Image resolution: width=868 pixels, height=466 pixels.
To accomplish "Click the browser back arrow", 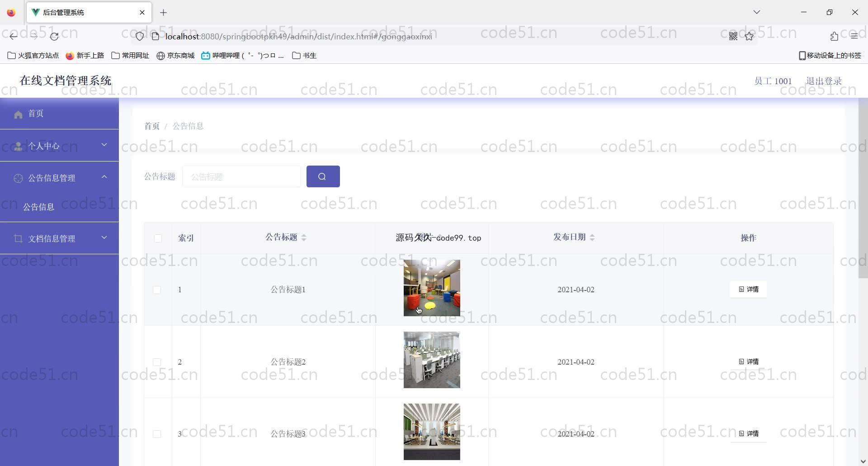I will tap(14, 36).
